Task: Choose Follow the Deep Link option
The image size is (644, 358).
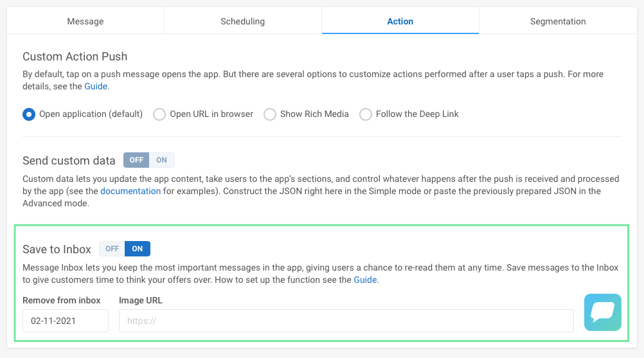Action: (366, 114)
